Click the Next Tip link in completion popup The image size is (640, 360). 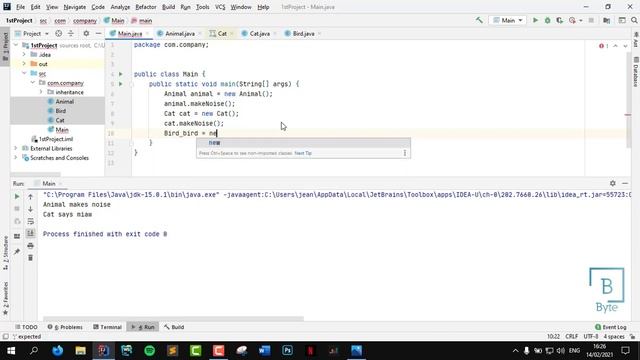click(x=303, y=153)
